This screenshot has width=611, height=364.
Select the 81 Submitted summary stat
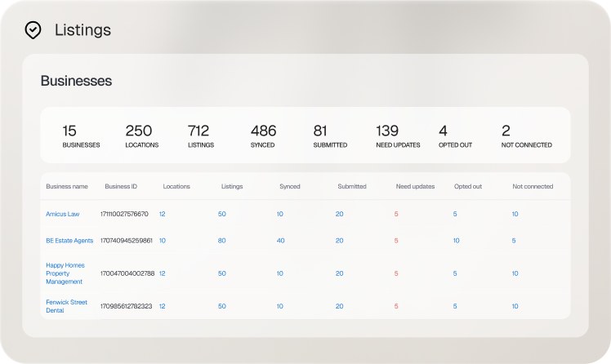tap(330, 135)
